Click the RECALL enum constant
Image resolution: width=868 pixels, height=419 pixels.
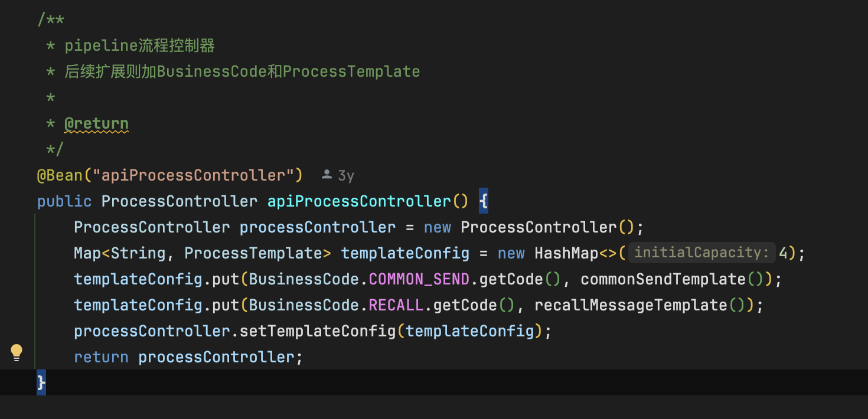(396, 305)
